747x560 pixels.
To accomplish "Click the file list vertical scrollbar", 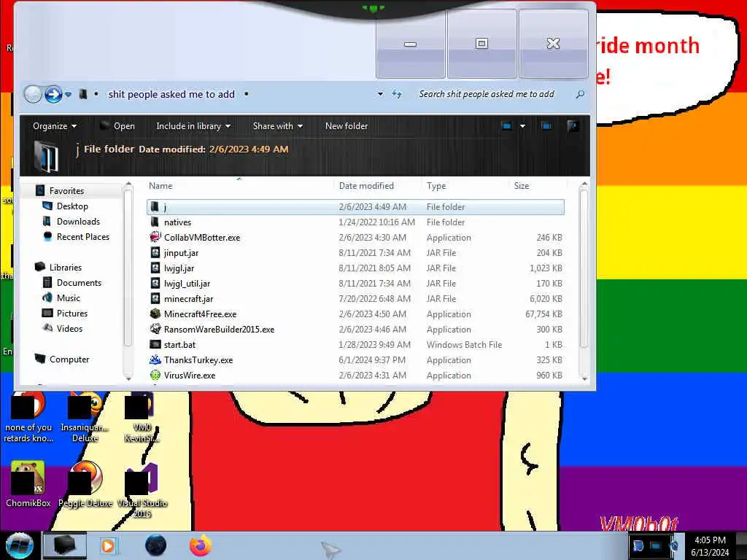I will point(584,269).
